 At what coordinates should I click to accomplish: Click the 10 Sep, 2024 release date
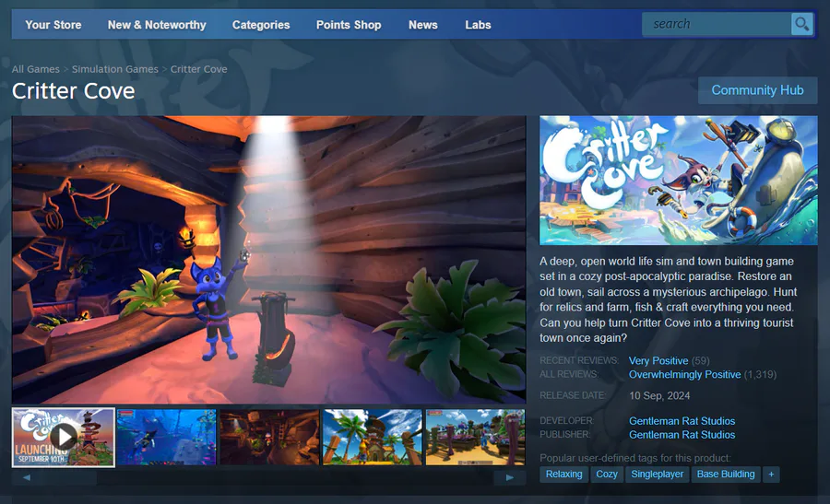659,395
